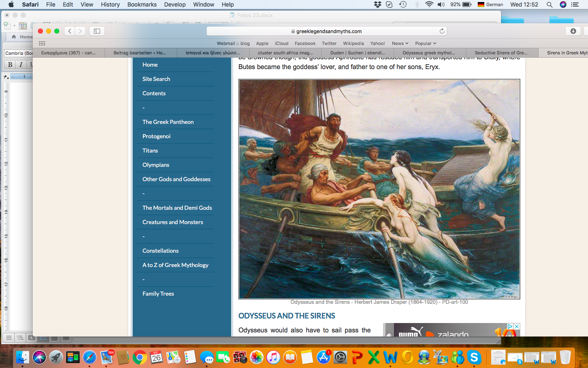Viewport: 588px width, 368px height.
Task: Open Safari's downloads list
Action: (x=573, y=31)
